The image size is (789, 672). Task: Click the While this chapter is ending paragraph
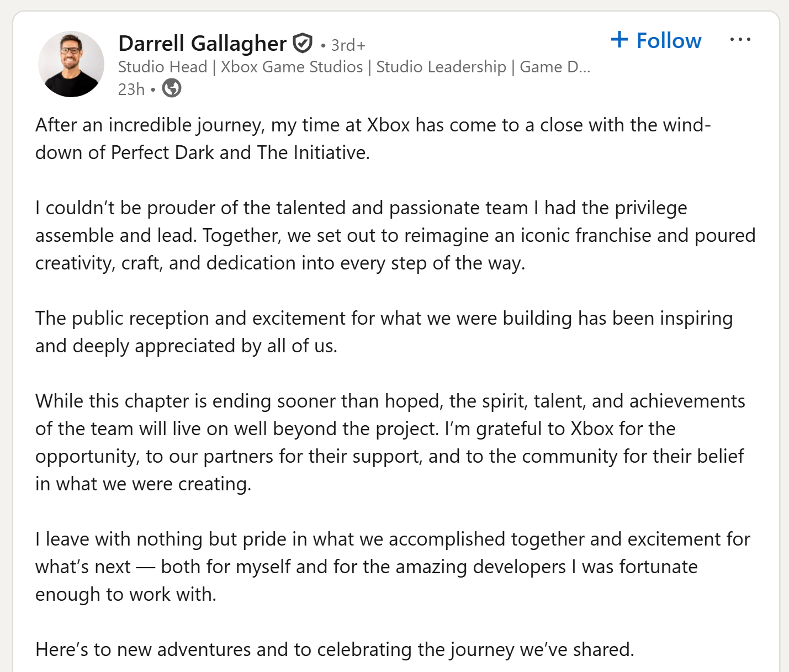click(x=390, y=442)
